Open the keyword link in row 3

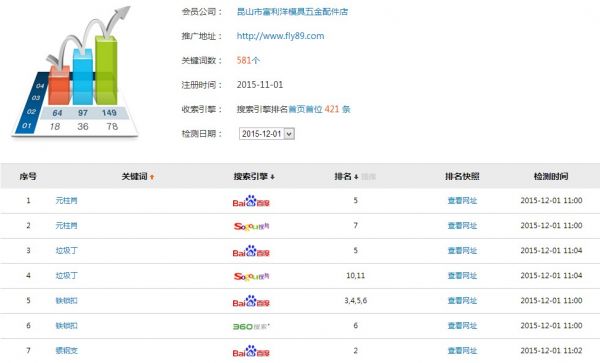pos(67,250)
